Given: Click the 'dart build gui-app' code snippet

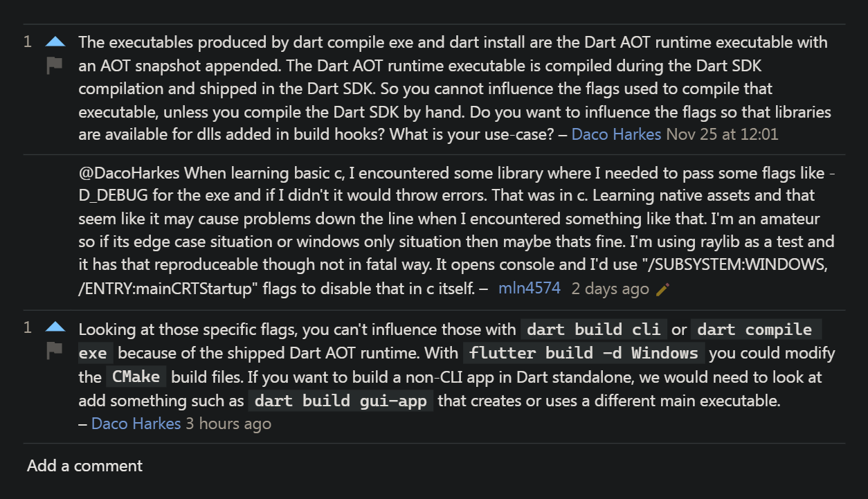Looking at the screenshot, I should click(x=341, y=401).
